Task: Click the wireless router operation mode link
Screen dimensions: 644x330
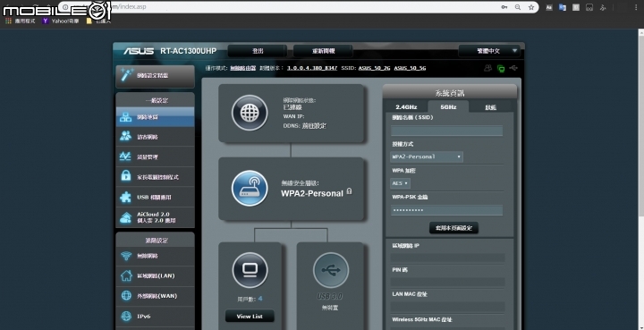Action: (x=242, y=68)
